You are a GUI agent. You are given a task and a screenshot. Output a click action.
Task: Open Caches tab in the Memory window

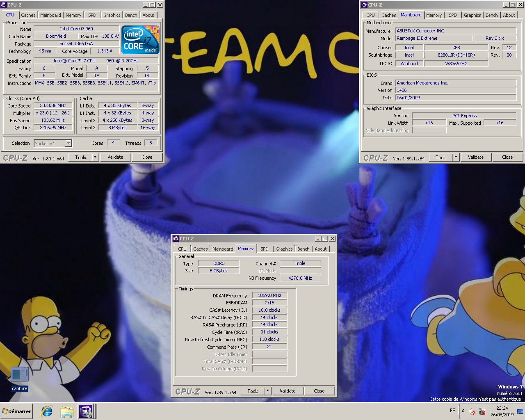pos(201,249)
